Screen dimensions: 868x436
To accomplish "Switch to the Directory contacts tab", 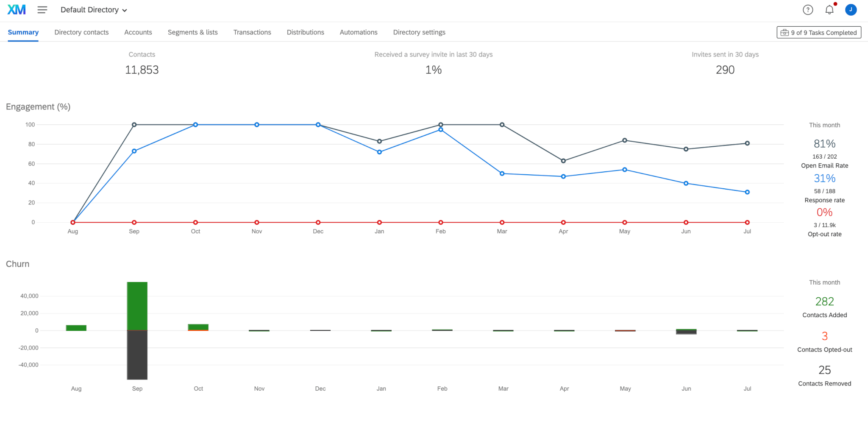I will tap(81, 32).
